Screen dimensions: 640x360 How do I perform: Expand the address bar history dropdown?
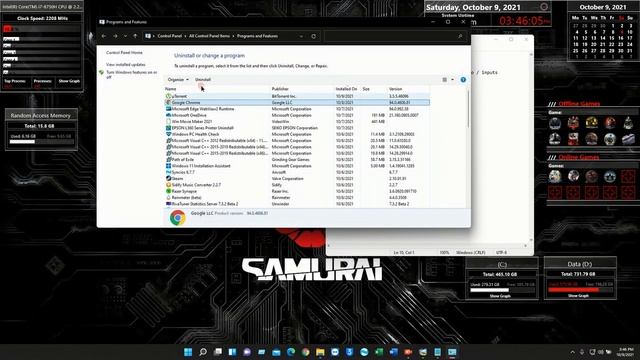(x=301, y=36)
